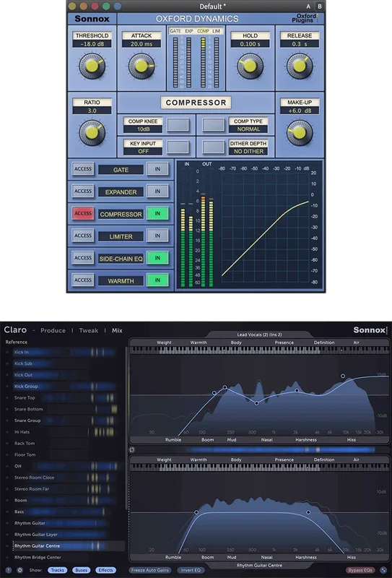Image resolution: width=392 pixels, height=578 pixels.
Task: Click the Key Input selector button
Action: (178, 147)
